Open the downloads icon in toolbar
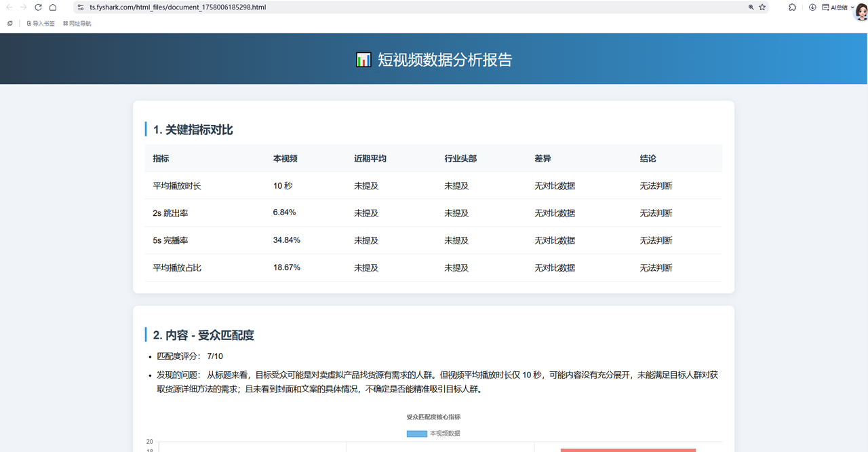Viewport: 868px width, 452px height. click(812, 7)
